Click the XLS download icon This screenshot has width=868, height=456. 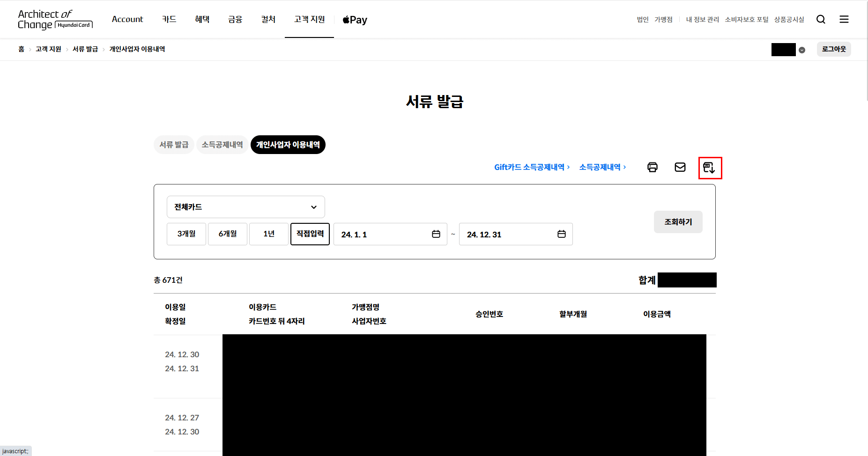tap(710, 168)
